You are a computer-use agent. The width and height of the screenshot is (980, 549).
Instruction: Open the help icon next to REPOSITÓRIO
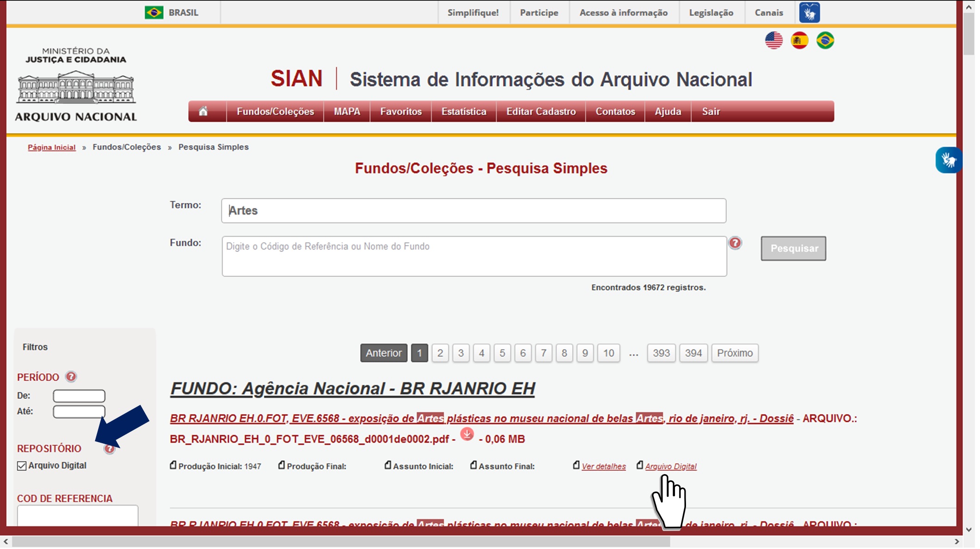point(109,448)
